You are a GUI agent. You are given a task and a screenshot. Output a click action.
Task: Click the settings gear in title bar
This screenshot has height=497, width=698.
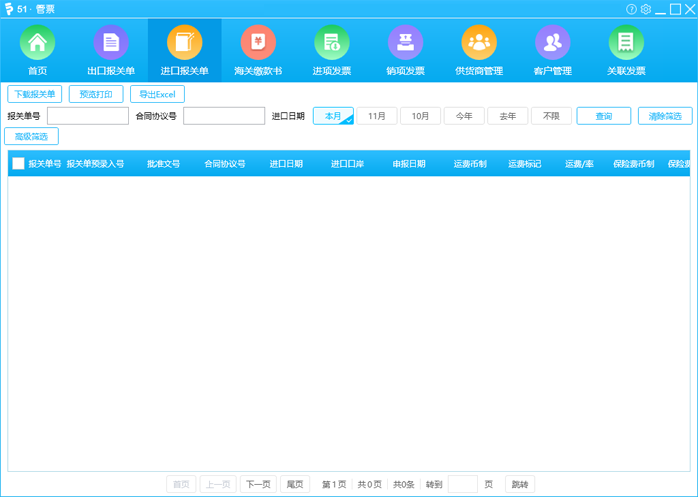pos(646,9)
